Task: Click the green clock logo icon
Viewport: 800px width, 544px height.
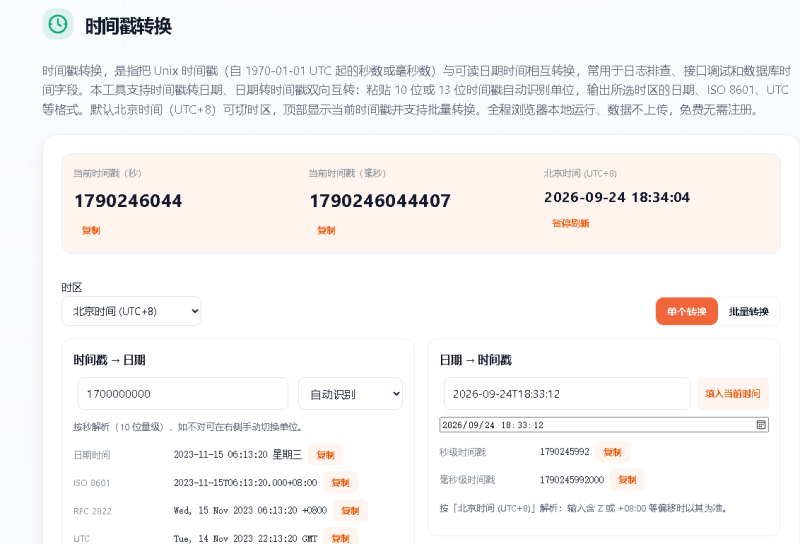Action: coord(58,24)
